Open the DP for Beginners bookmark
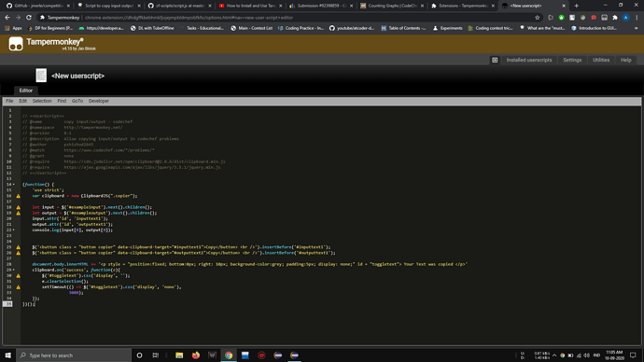Viewport: 644px width, 362px height. pos(50,28)
